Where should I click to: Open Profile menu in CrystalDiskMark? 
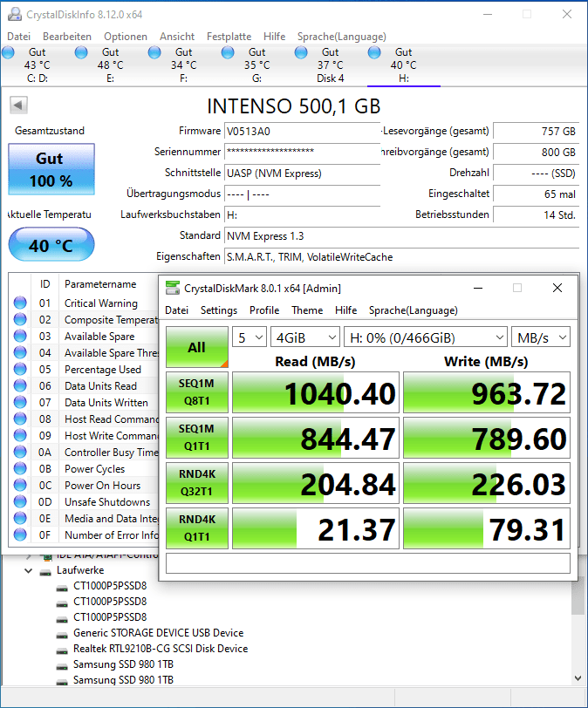(x=264, y=310)
